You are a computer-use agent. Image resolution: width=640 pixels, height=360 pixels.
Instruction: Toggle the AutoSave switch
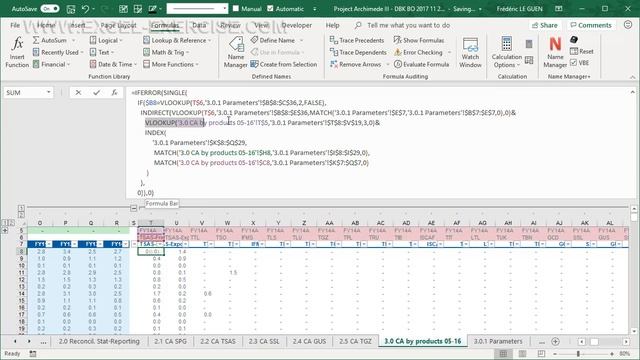coord(50,9)
